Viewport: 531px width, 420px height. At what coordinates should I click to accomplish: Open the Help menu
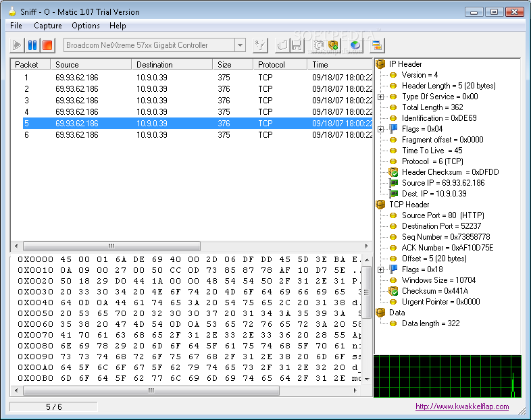(118, 26)
